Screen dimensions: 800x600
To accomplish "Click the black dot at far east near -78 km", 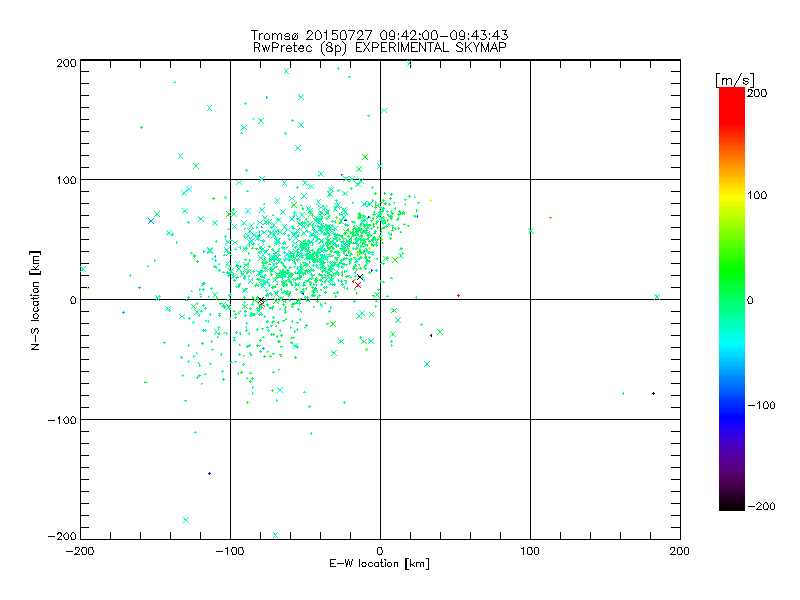I will coord(654,393).
